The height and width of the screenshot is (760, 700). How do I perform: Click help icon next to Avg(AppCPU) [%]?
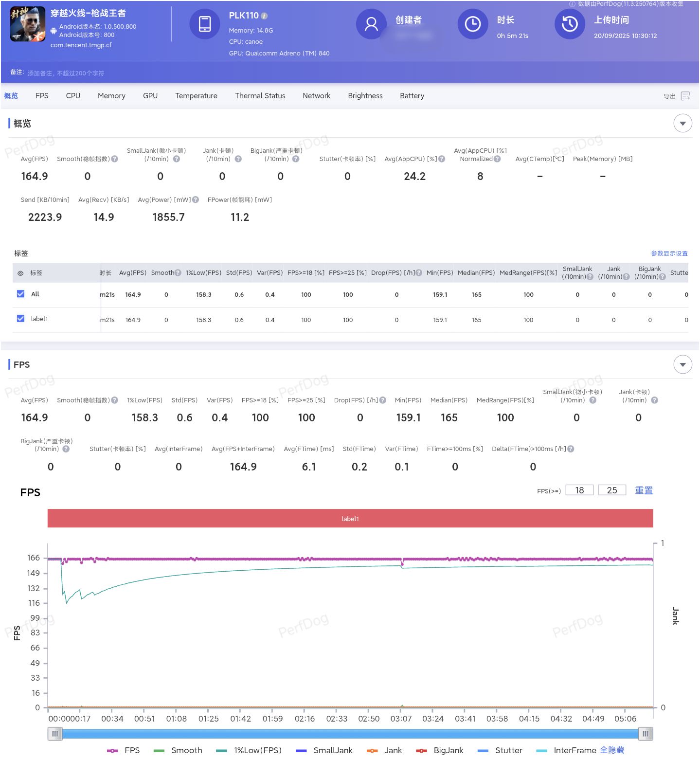tap(442, 159)
